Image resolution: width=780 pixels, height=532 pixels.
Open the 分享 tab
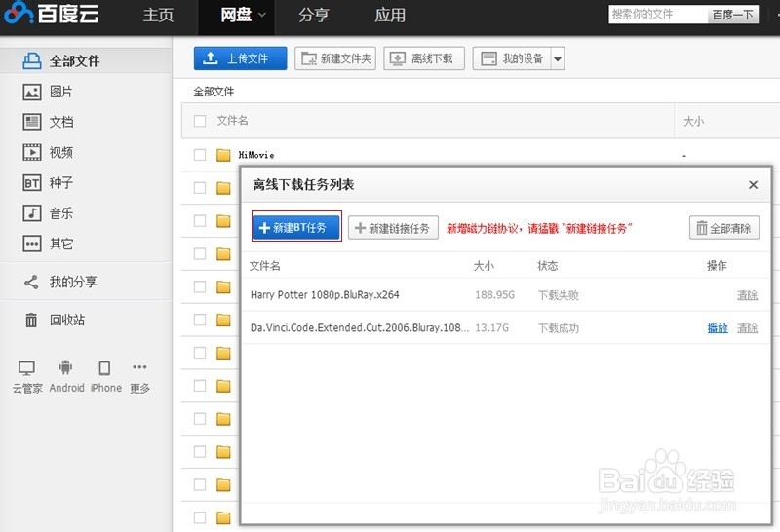click(x=314, y=15)
